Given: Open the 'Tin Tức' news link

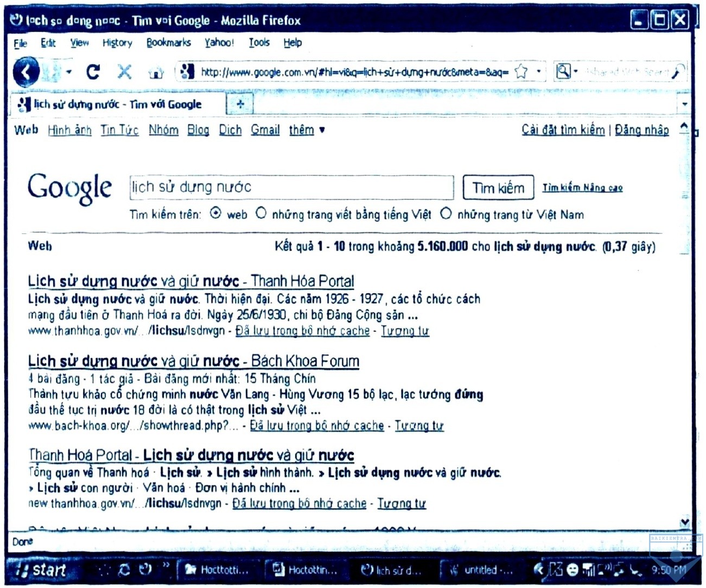Looking at the screenshot, I should coord(119,130).
